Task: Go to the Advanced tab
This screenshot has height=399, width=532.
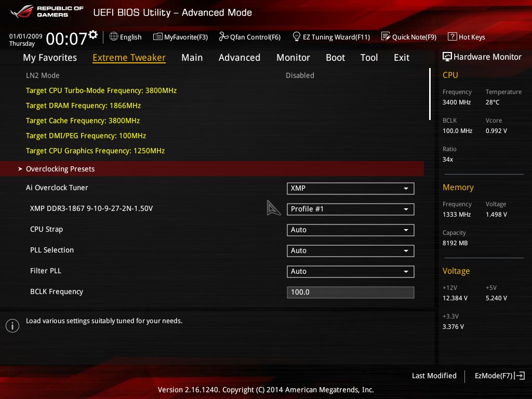Action: pos(240,58)
